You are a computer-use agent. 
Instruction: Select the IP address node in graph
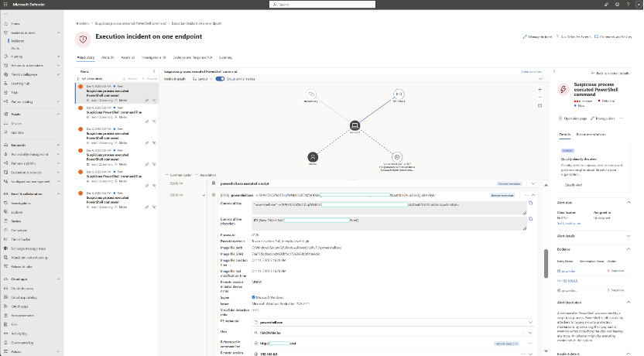399,94
